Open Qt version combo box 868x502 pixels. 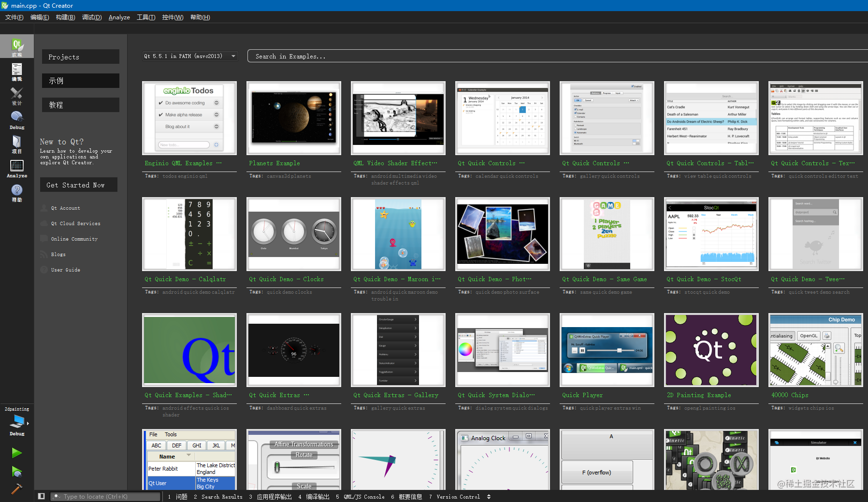[x=190, y=56]
